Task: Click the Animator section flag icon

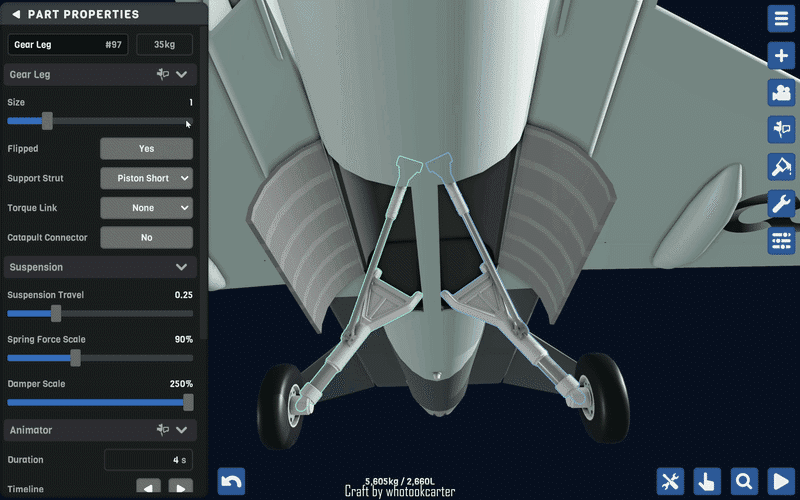Action: (163, 430)
